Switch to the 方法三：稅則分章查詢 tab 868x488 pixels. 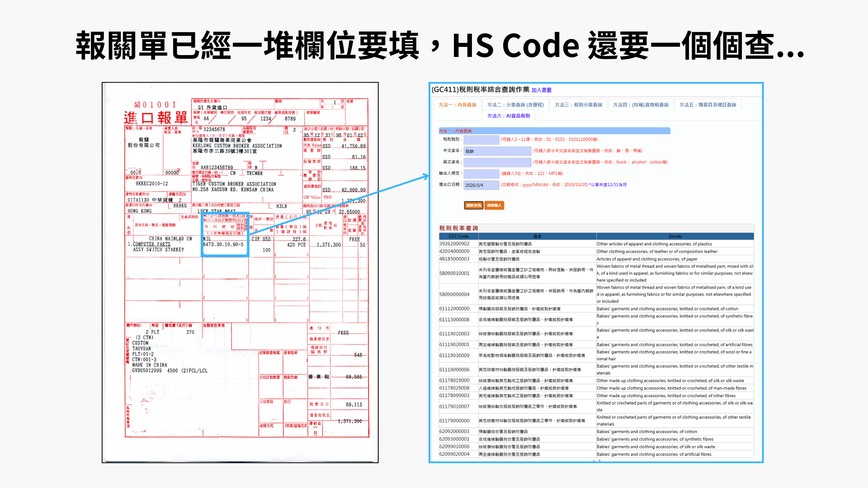[578, 105]
